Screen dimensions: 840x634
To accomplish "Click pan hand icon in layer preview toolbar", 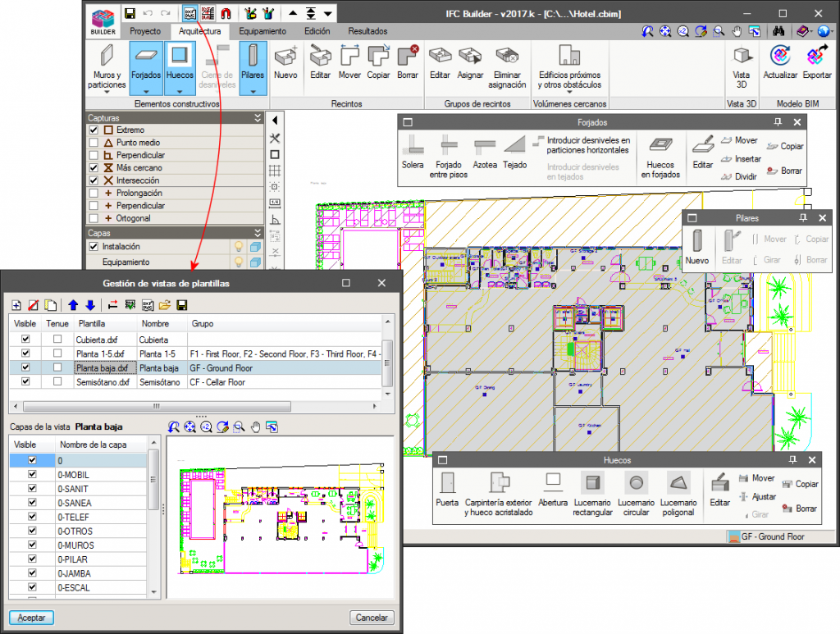I will [256, 426].
